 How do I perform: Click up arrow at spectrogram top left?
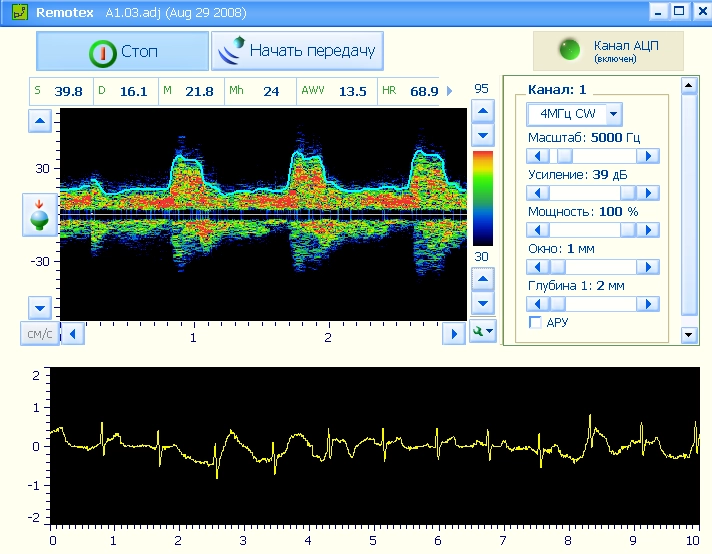[x=40, y=122]
